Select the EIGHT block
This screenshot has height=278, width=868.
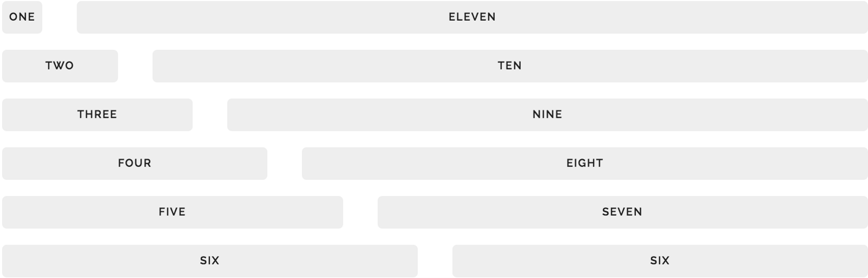[x=585, y=163]
